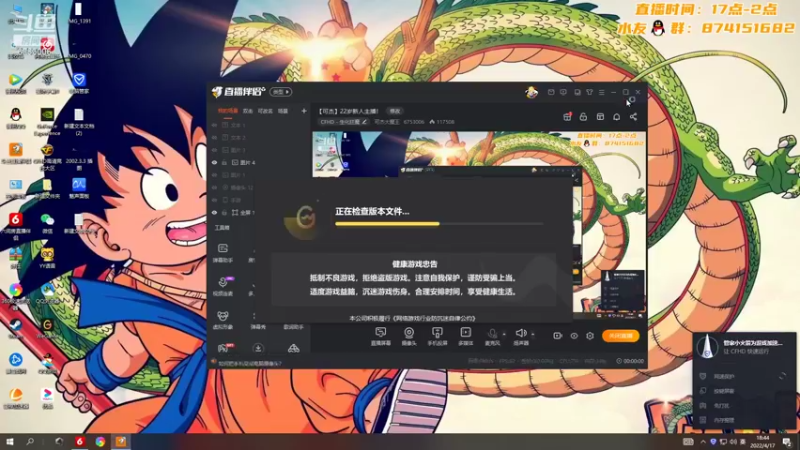
Task: Open the settings gear near start button
Action: [x=590, y=336]
